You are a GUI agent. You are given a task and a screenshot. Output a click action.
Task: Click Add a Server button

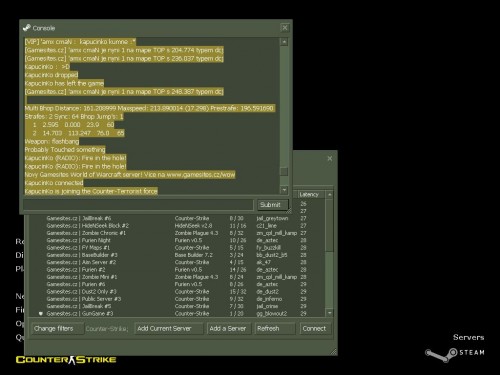(x=229, y=329)
